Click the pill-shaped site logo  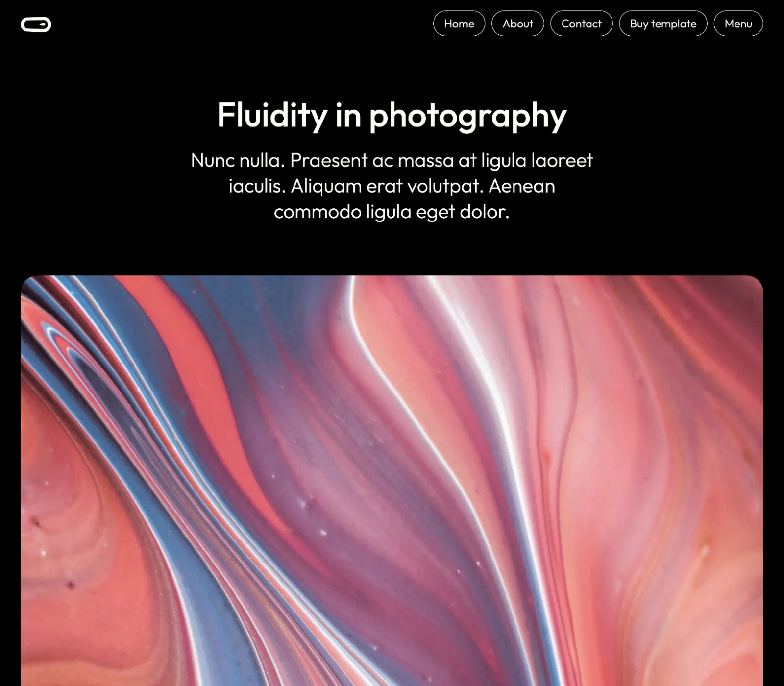(36, 24)
